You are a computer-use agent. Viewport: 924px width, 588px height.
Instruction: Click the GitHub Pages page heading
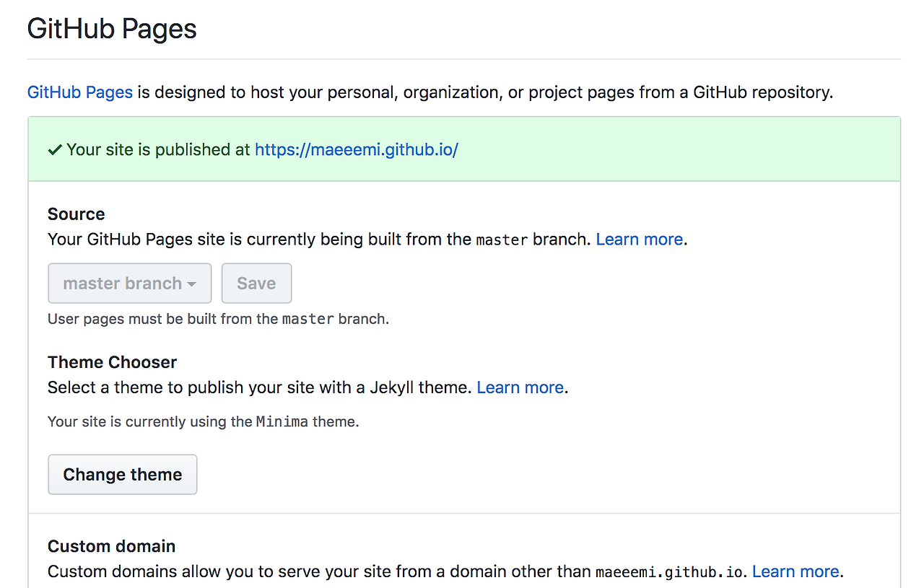coord(112,30)
